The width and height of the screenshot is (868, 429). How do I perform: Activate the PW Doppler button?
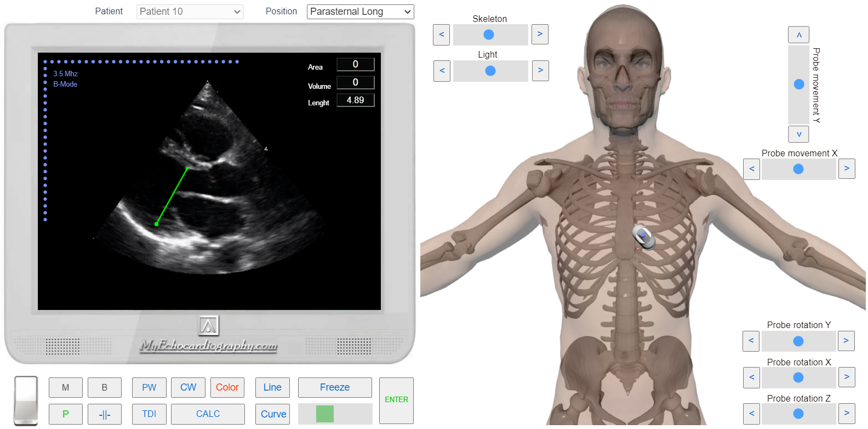click(x=149, y=387)
